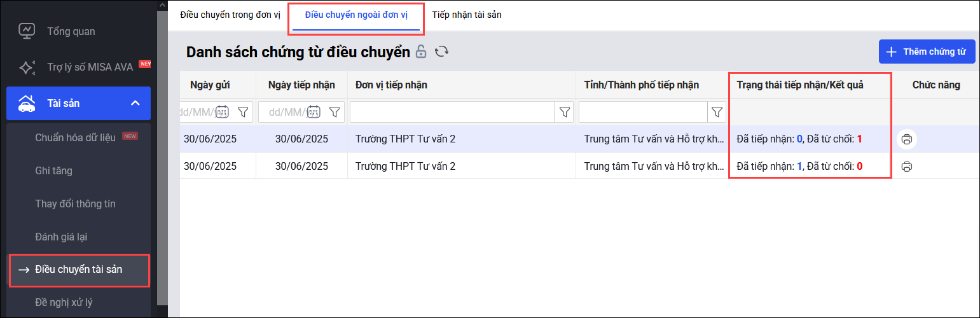Switch to the Tiếp nhận tài sản tab
Image resolution: width=980 pixels, height=318 pixels.
tap(466, 15)
